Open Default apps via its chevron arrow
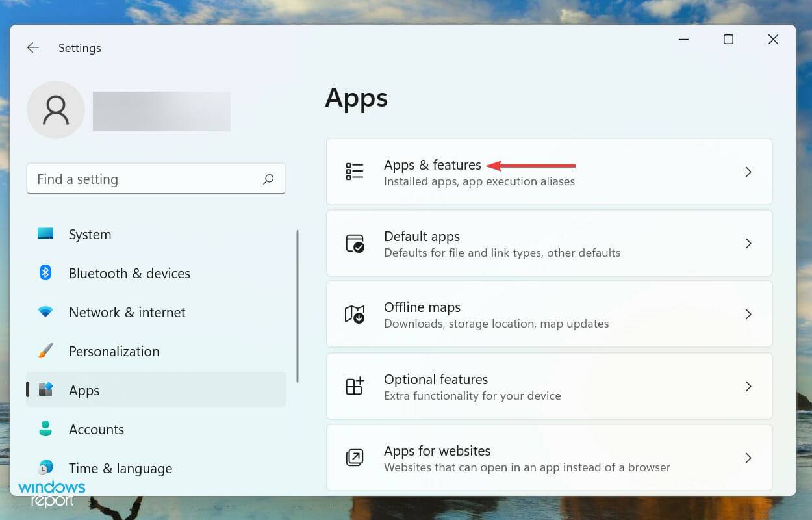 click(x=748, y=243)
